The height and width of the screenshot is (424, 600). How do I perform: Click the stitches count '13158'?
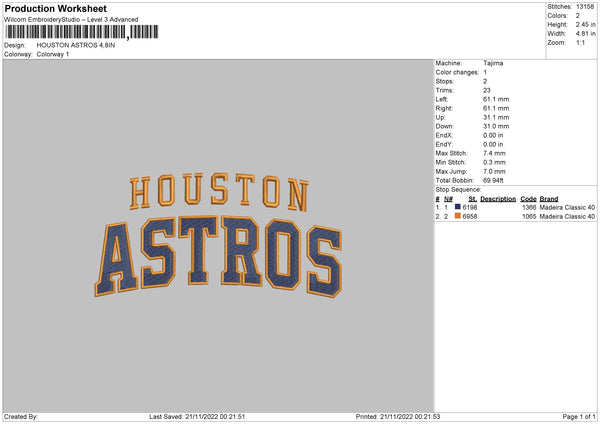point(585,7)
